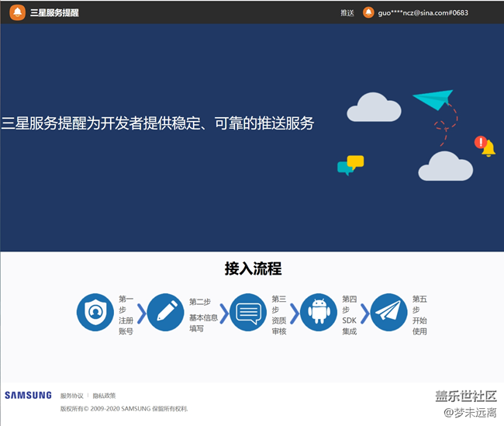The width and height of the screenshot is (504, 426).
Task: Click the SAMSUNG logo in footer
Action: pos(28,396)
